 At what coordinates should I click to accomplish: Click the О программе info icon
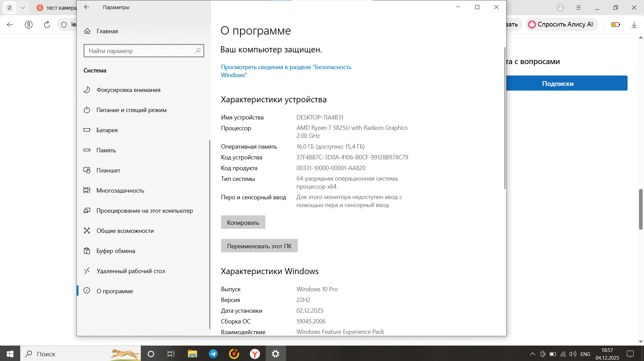87,291
